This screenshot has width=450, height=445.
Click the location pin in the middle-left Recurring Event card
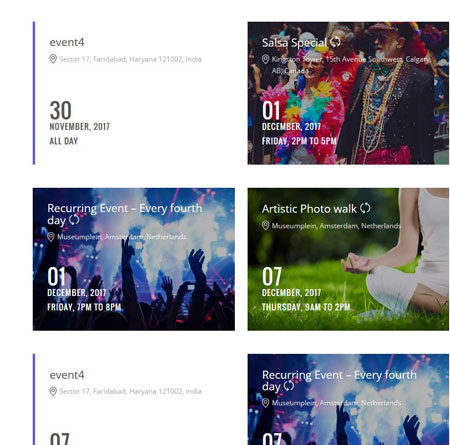(51, 237)
